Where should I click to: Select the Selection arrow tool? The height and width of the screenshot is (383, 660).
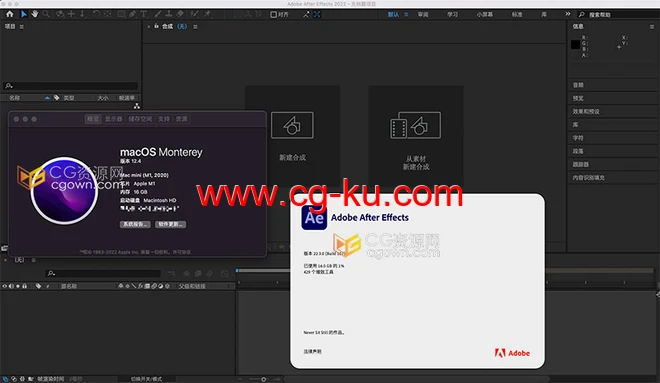pyautogui.click(x=24, y=14)
